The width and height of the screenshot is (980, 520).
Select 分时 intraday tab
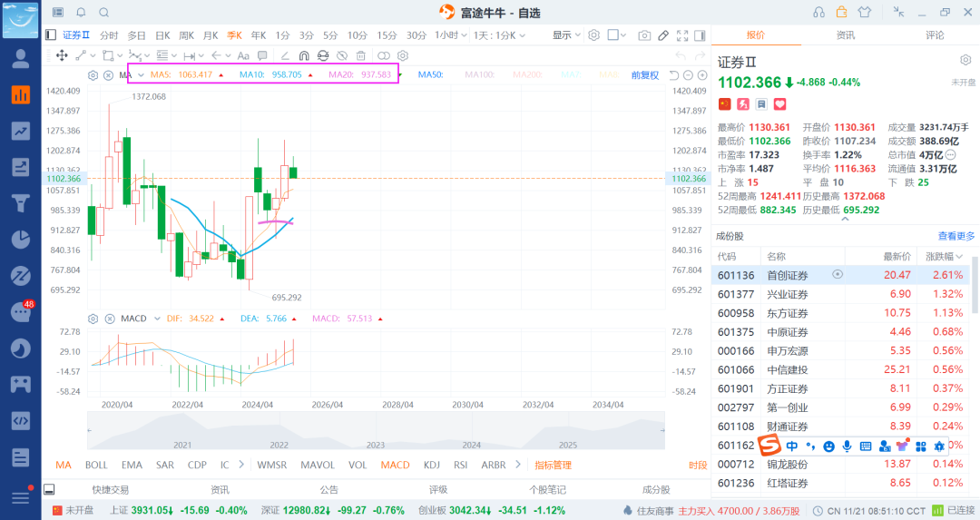point(109,35)
